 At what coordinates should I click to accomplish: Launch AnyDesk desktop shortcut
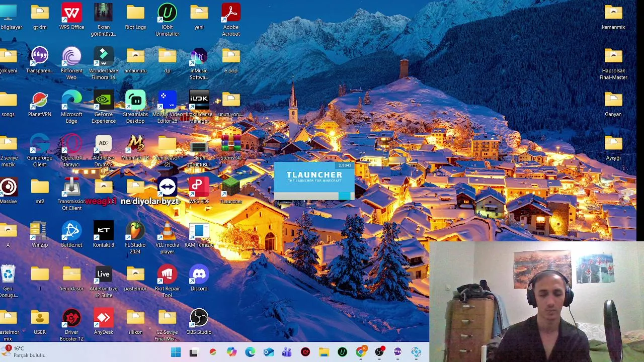103,322
